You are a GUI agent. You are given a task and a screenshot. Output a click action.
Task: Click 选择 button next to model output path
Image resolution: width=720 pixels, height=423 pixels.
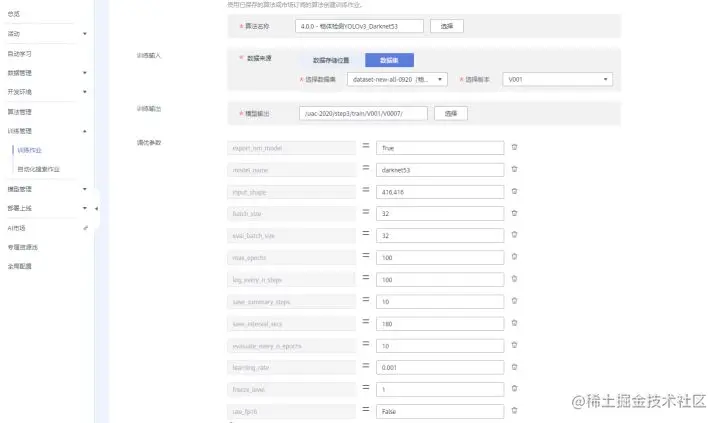[451, 113]
